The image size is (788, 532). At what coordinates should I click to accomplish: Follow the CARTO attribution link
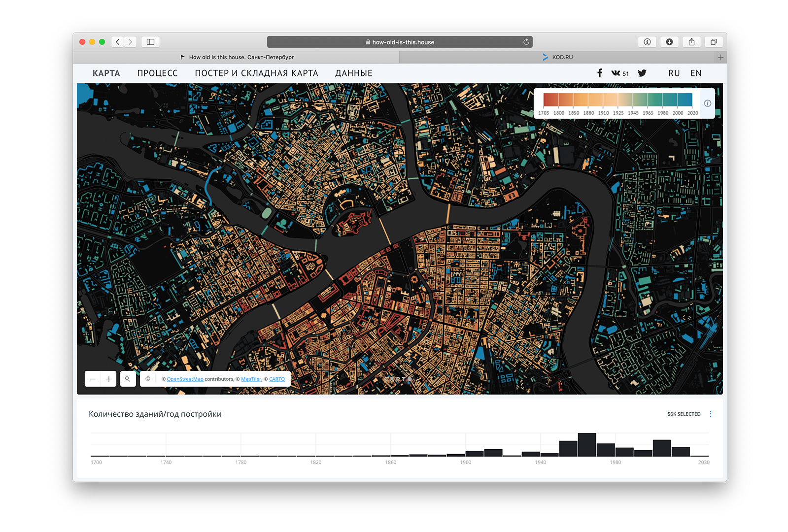point(277,379)
